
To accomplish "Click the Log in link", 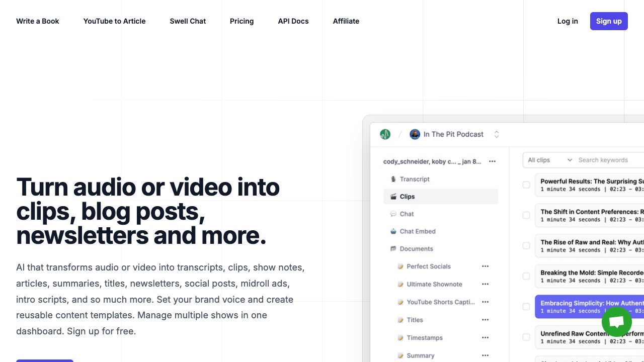I will [x=568, y=21].
